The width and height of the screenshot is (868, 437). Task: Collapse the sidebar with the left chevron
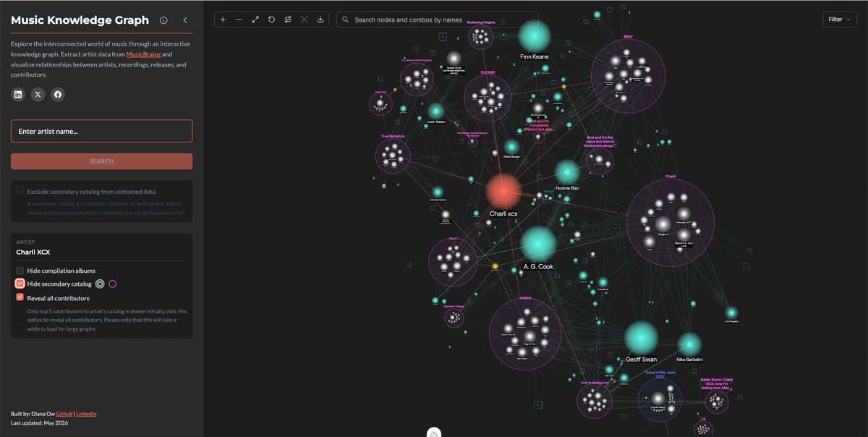185,20
